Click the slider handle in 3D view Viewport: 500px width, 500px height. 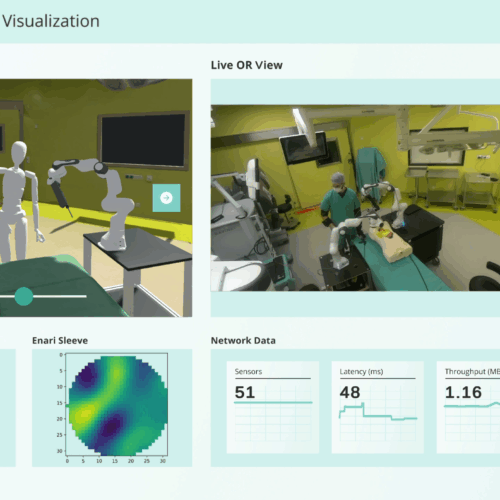(x=24, y=296)
